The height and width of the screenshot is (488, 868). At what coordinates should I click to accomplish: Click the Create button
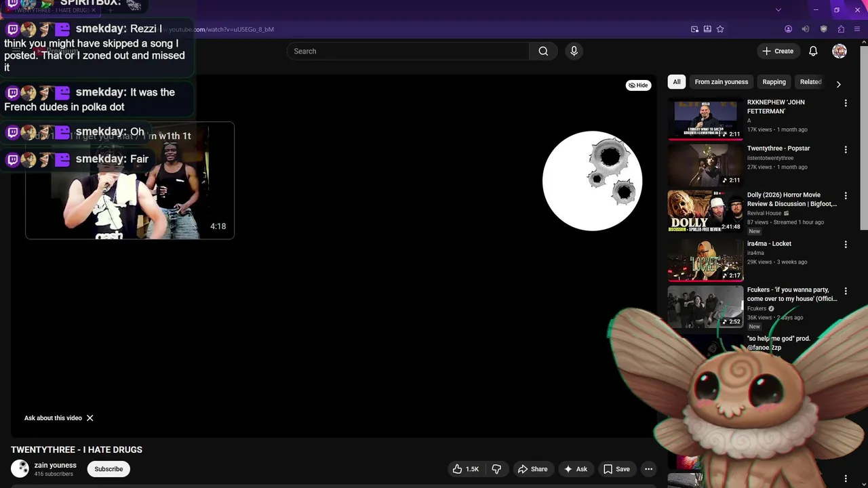[778, 51]
